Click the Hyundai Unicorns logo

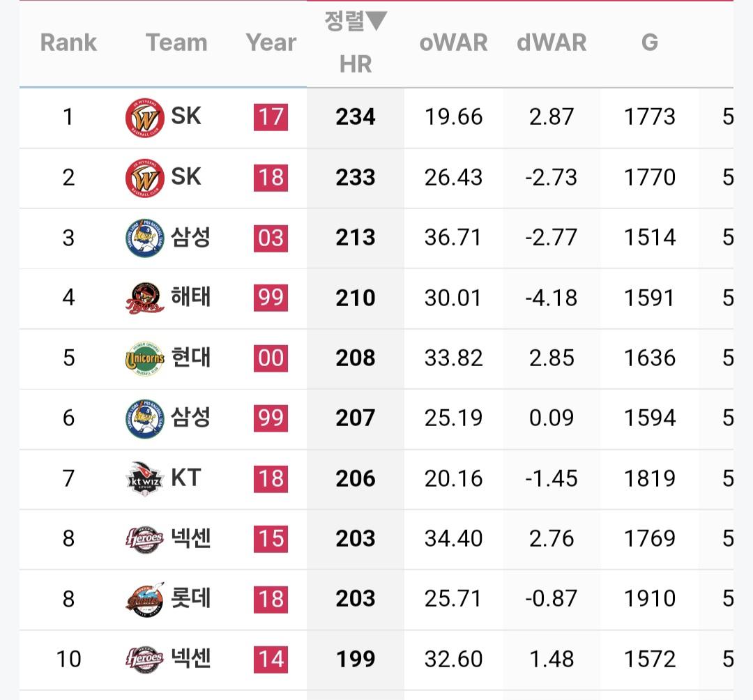click(x=144, y=358)
